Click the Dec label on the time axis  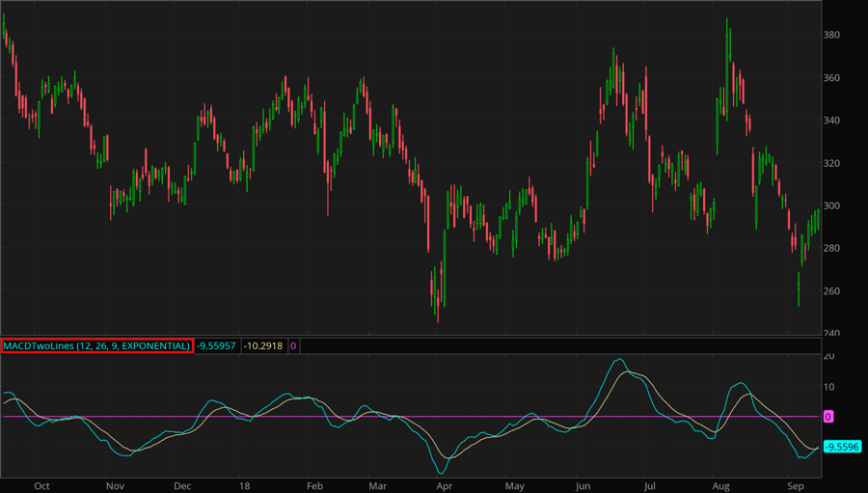point(182,486)
